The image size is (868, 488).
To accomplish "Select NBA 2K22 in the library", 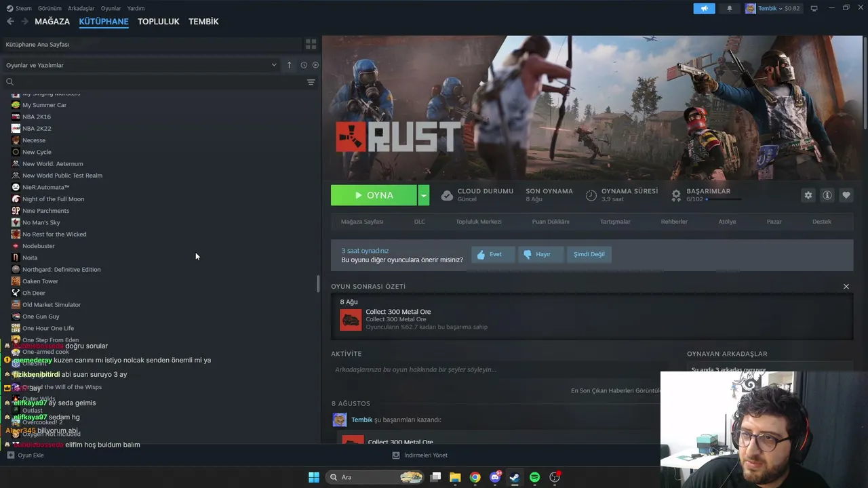I will pyautogui.click(x=37, y=129).
